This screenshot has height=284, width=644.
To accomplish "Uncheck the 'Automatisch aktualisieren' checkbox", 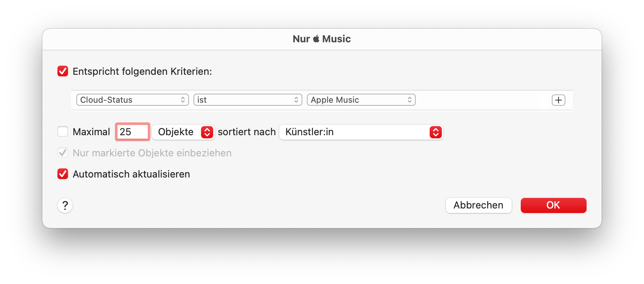I will click(63, 174).
